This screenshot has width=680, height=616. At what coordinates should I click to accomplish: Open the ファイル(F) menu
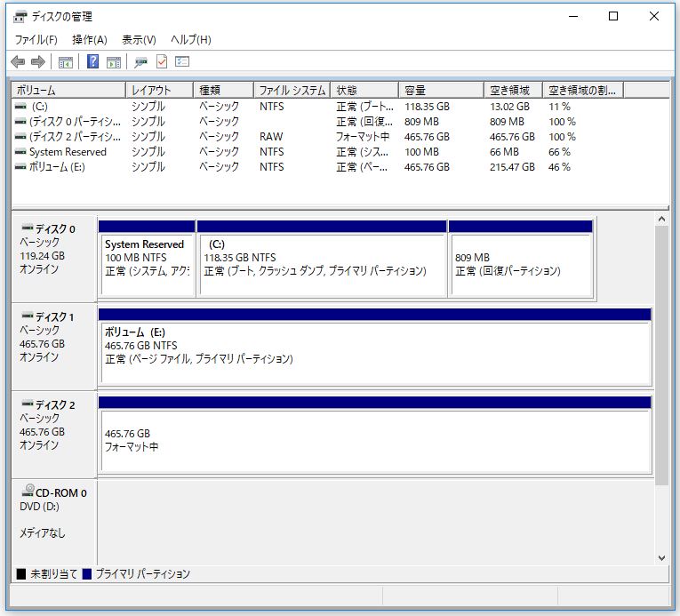pos(36,40)
